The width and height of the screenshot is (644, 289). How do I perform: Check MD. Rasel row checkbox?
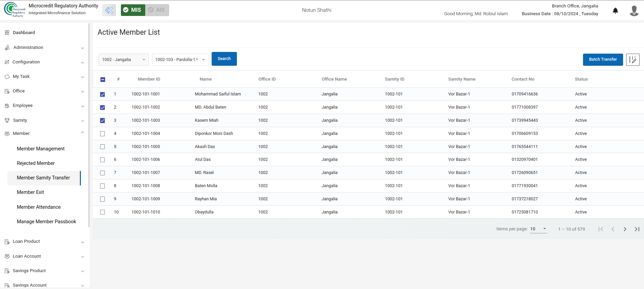(x=102, y=173)
